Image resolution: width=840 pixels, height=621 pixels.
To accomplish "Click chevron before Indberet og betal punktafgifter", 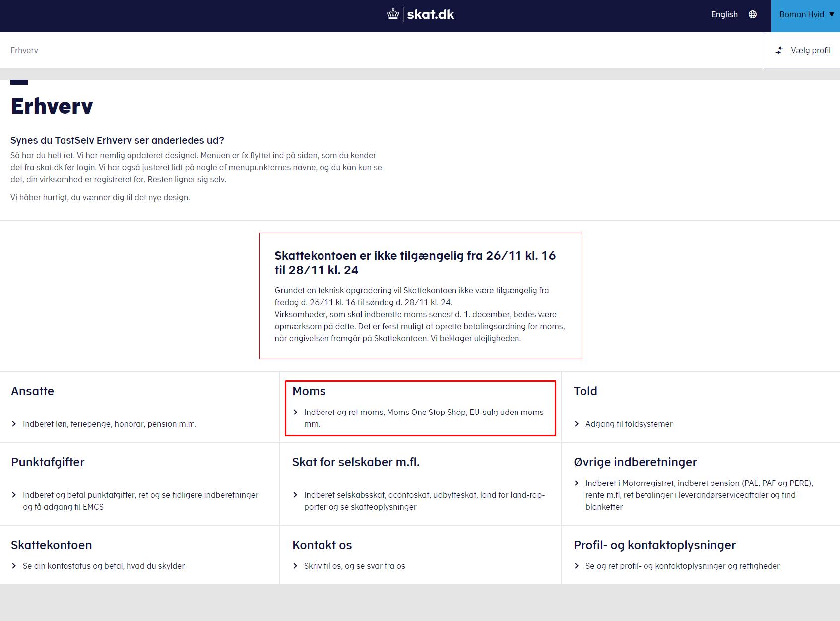I will click(14, 495).
